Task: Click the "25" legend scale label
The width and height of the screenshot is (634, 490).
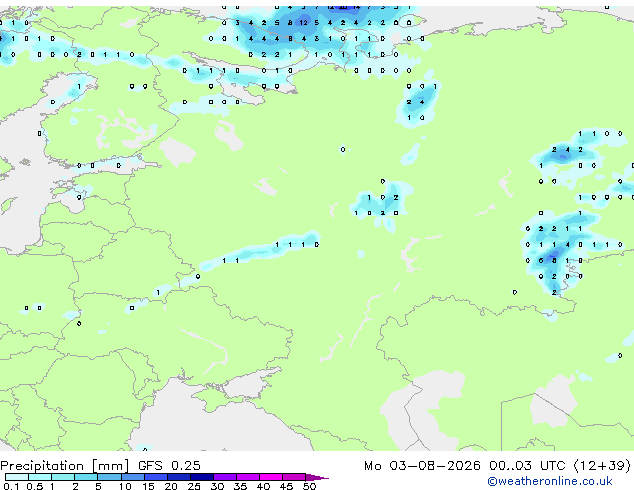Action: [194, 486]
